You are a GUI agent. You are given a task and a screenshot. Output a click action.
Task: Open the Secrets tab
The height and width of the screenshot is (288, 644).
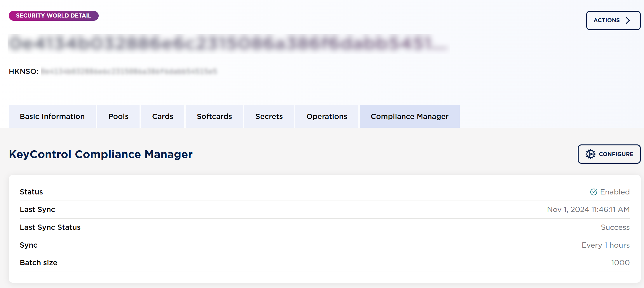point(269,116)
